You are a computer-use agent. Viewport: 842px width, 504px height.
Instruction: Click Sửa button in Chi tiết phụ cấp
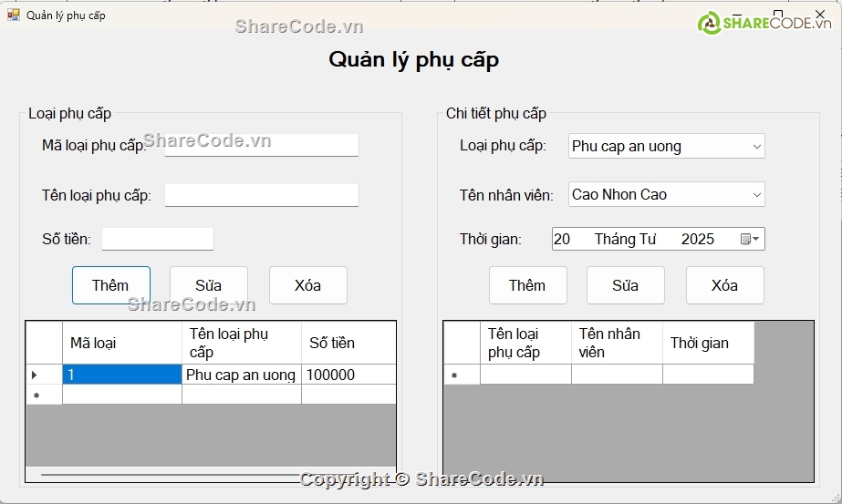(626, 285)
